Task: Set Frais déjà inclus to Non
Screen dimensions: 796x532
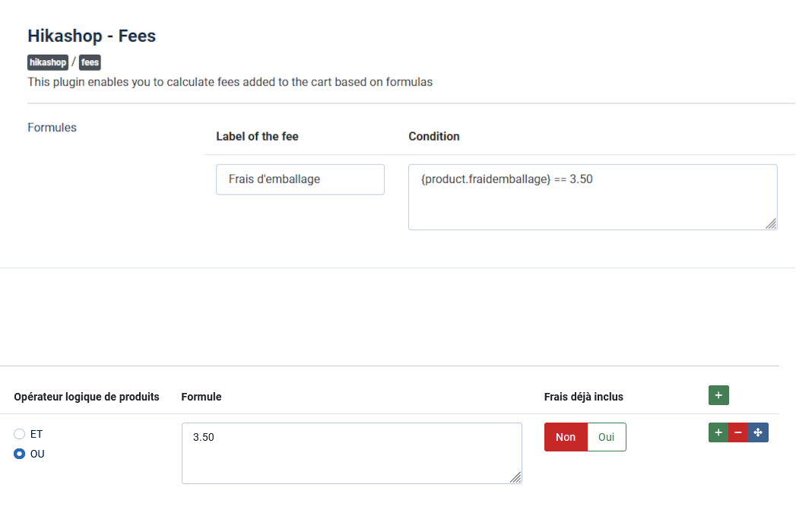Action: [x=566, y=437]
